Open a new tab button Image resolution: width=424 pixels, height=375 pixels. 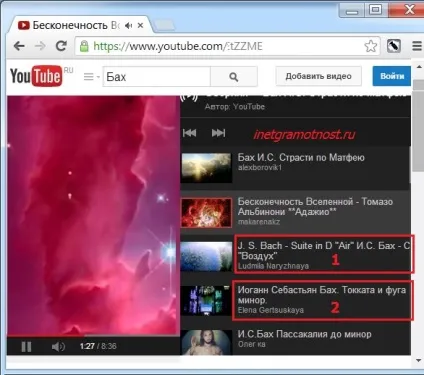(165, 25)
